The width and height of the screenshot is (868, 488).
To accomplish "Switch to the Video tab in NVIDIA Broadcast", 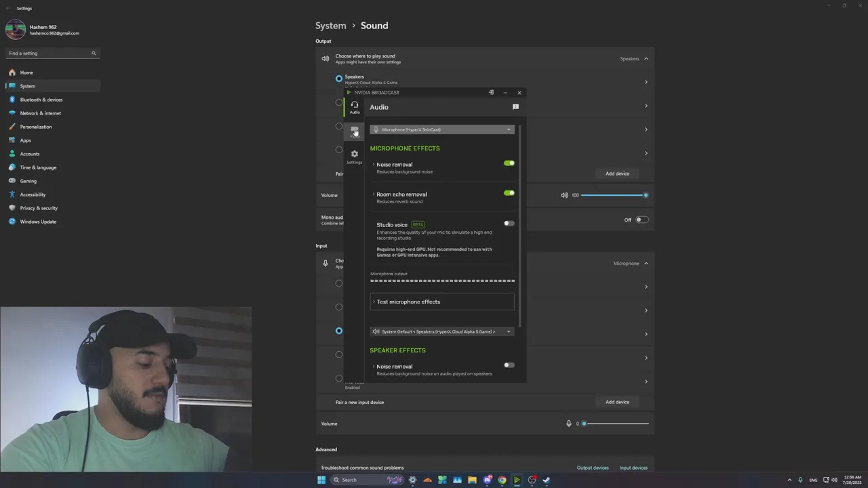I will click(355, 131).
